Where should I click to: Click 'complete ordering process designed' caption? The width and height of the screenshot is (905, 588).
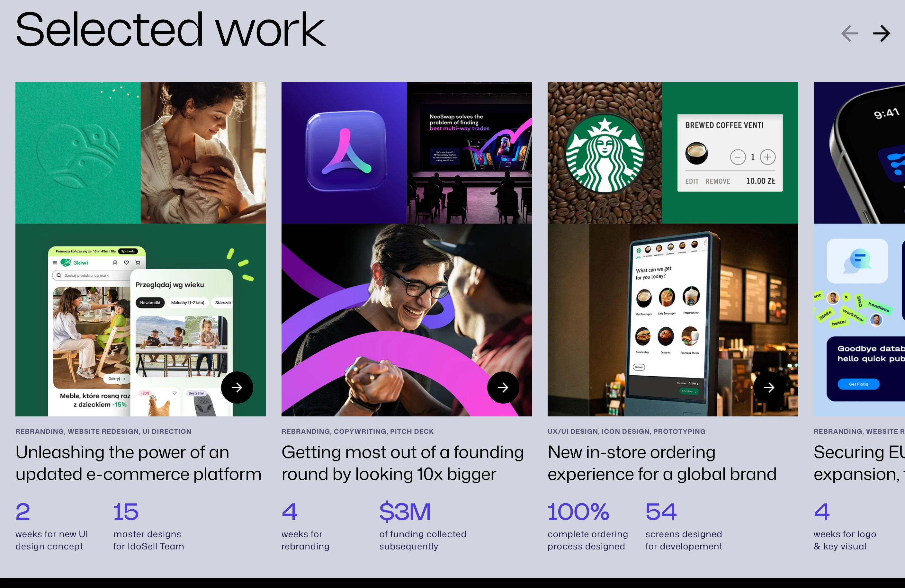point(588,540)
